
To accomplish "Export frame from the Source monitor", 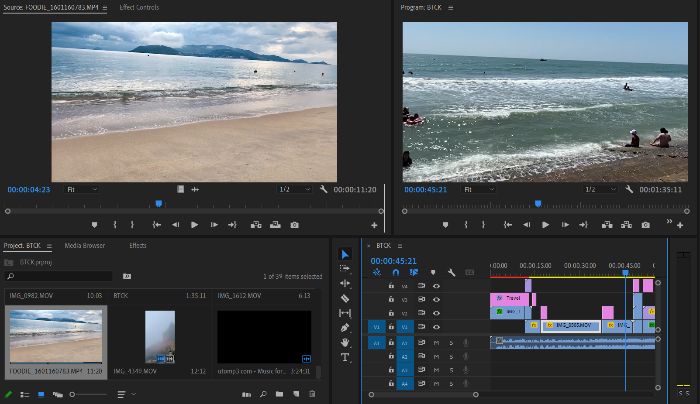I will (295, 225).
